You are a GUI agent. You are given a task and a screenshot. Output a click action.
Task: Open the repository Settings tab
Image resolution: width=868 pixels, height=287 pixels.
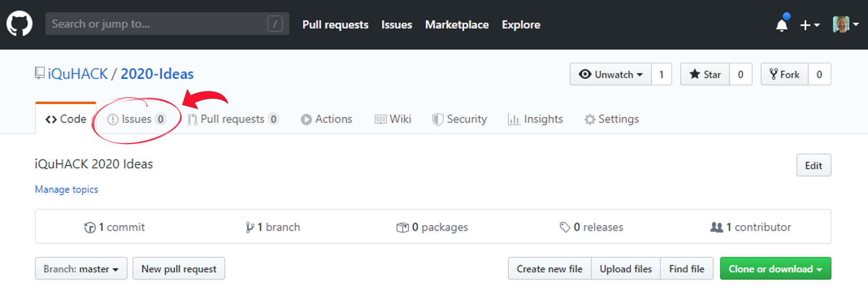coord(611,119)
